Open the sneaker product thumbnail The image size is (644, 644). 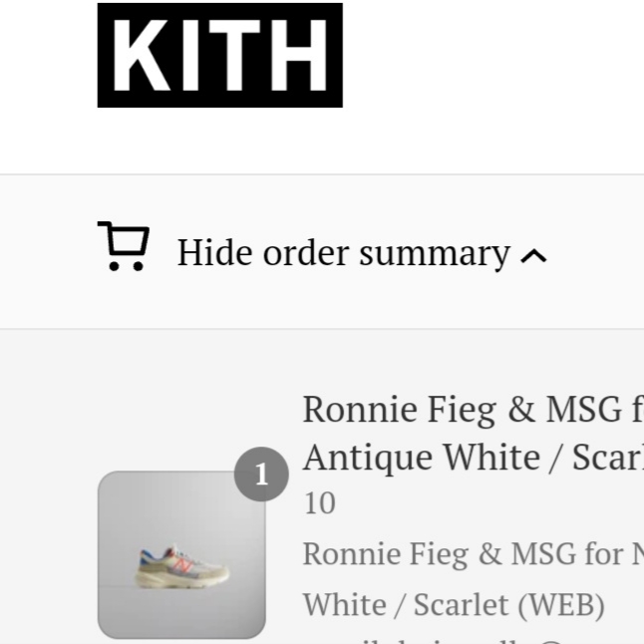click(181, 554)
